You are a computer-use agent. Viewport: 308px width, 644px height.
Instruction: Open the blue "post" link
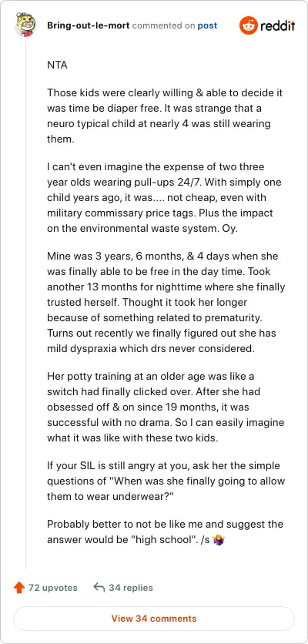tap(207, 25)
